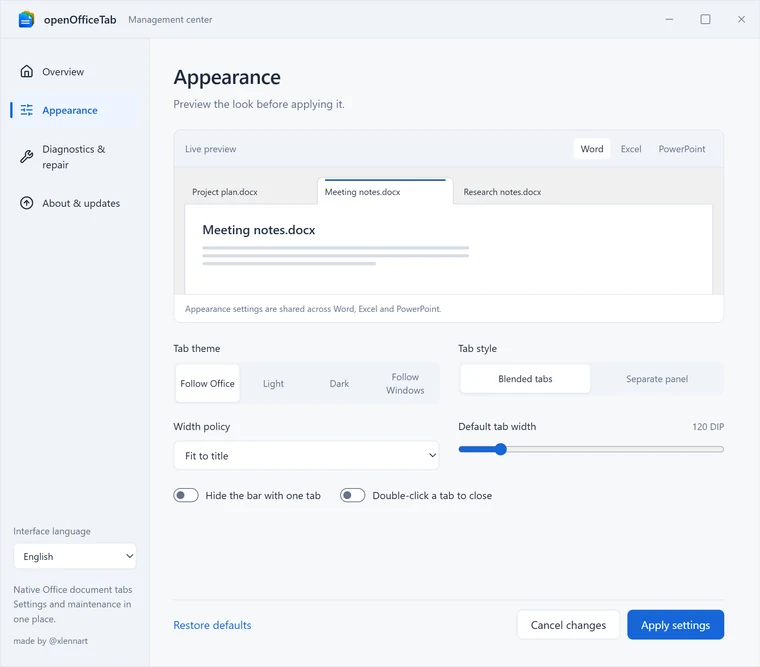Open the Width policy dropdown
Viewport: 760px width, 667px height.
click(x=306, y=456)
